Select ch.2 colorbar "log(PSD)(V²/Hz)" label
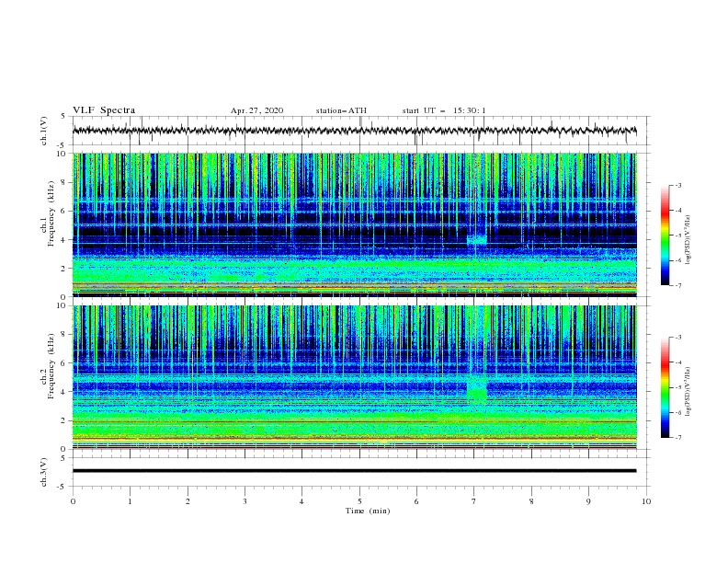Screen dimensions: 728x563 688,392
